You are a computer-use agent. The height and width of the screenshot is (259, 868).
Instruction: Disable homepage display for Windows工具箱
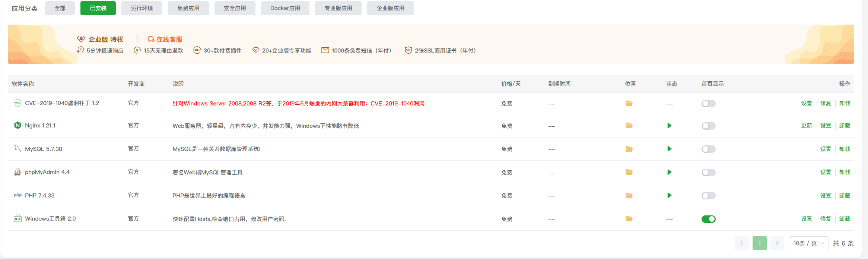[708, 219]
